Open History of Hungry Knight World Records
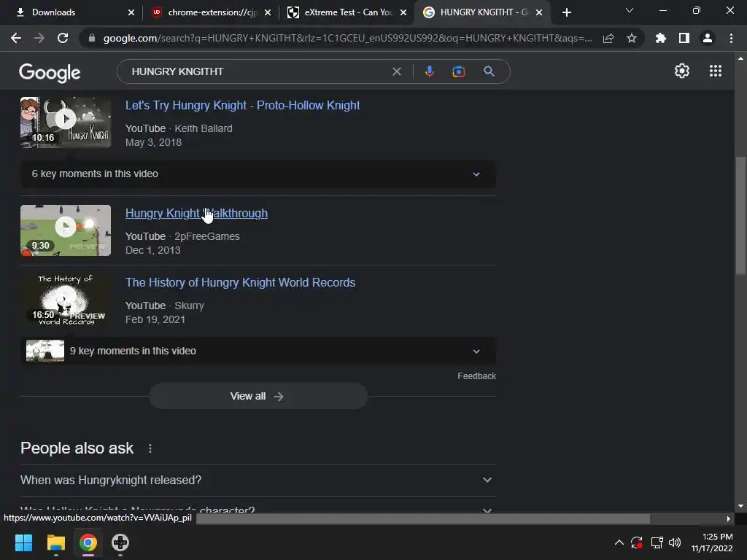The width and height of the screenshot is (747, 560). (x=240, y=282)
